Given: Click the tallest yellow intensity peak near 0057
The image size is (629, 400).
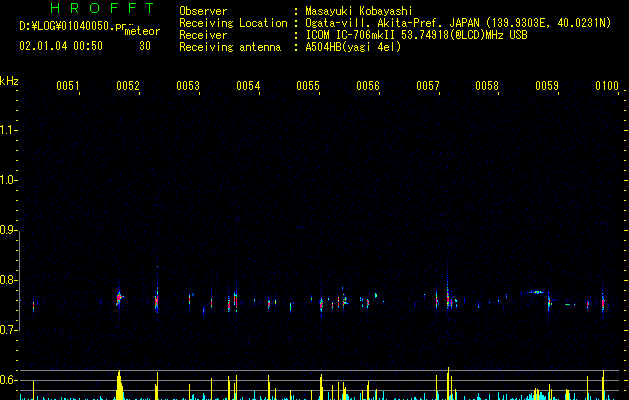Looking at the screenshot, I should coord(448,383).
